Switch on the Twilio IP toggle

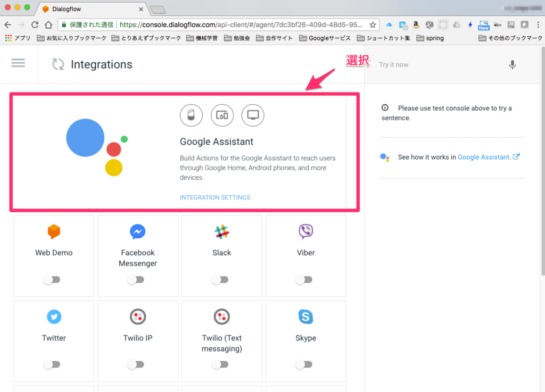(x=136, y=364)
